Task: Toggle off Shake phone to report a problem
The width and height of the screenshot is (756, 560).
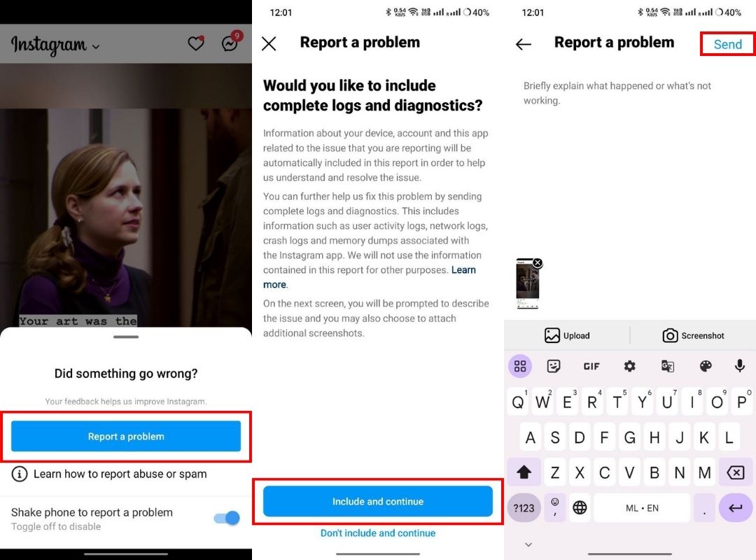Action: pos(227,518)
